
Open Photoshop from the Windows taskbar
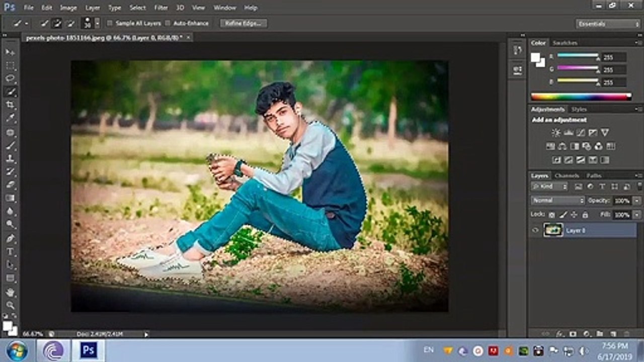[x=89, y=350]
